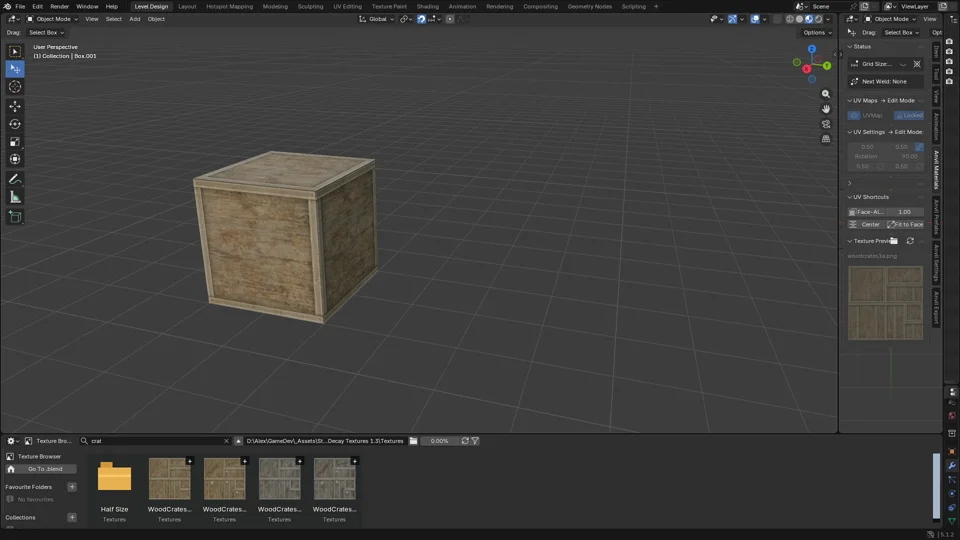Choose the Add Cube tool
This screenshot has height=540, width=960.
point(15,217)
